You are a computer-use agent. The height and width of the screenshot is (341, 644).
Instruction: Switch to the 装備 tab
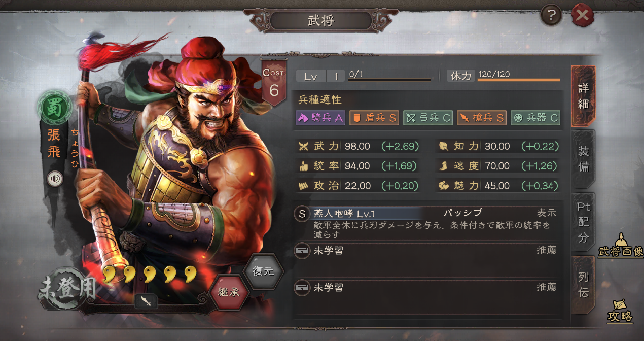(x=583, y=159)
